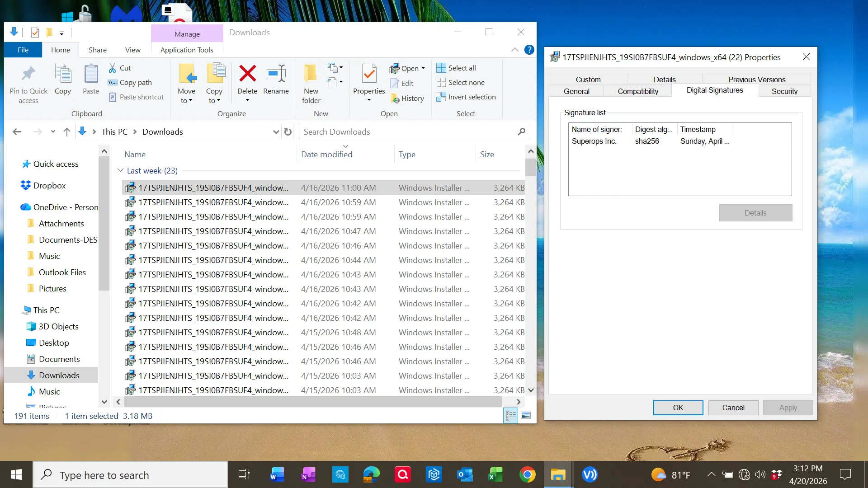Click the Refresh button beside address bar
This screenshot has height=488, width=868.
288,132
